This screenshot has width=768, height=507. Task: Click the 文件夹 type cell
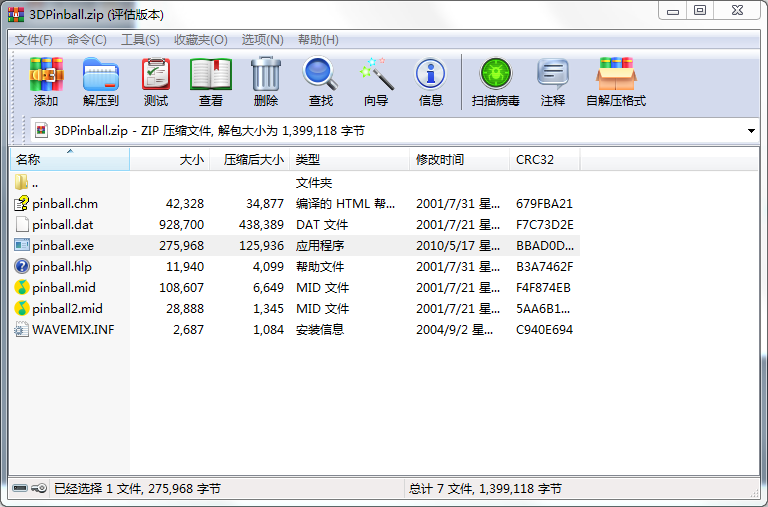314,183
